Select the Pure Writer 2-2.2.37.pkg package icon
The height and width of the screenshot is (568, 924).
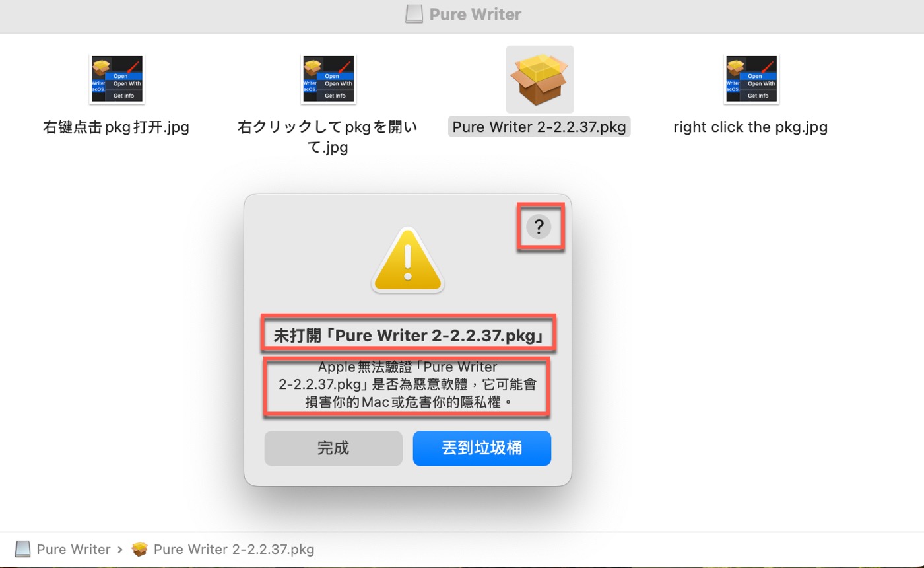540,79
